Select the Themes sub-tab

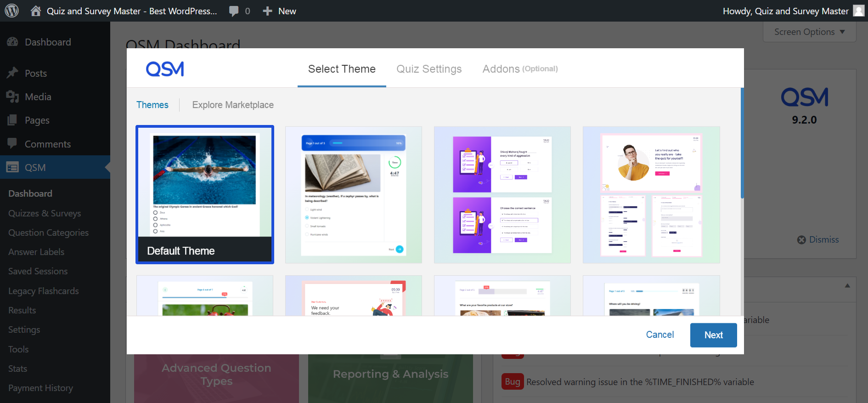pyautogui.click(x=152, y=105)
